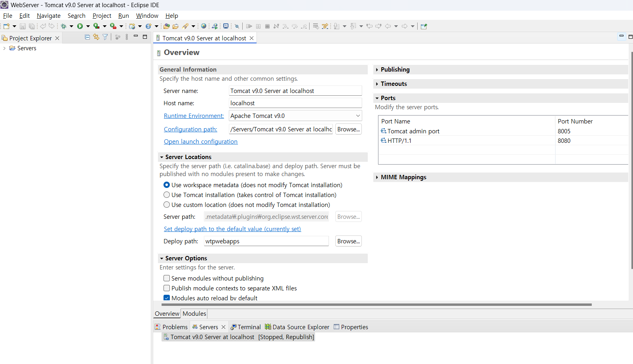Click the Forward navigation arrow icon

[405, 26]
